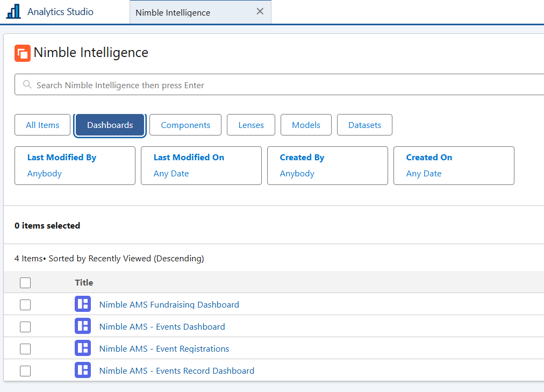This screenshot has height=392, width=544.
Task: Click the Analytics Studio bar chart icon
Action: (13, 11)
